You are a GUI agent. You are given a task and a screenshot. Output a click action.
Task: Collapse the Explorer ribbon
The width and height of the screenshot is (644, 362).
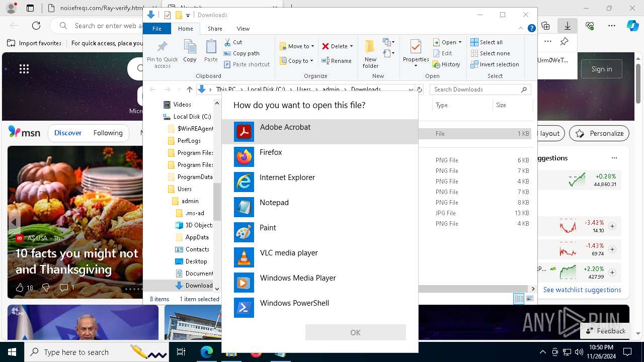tap(521, 29)
